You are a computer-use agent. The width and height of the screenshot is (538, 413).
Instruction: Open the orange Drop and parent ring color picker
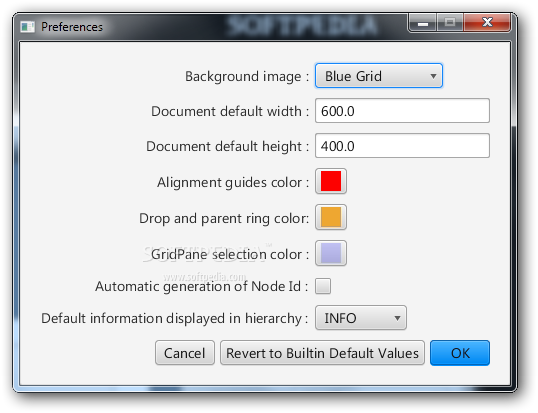331,217
